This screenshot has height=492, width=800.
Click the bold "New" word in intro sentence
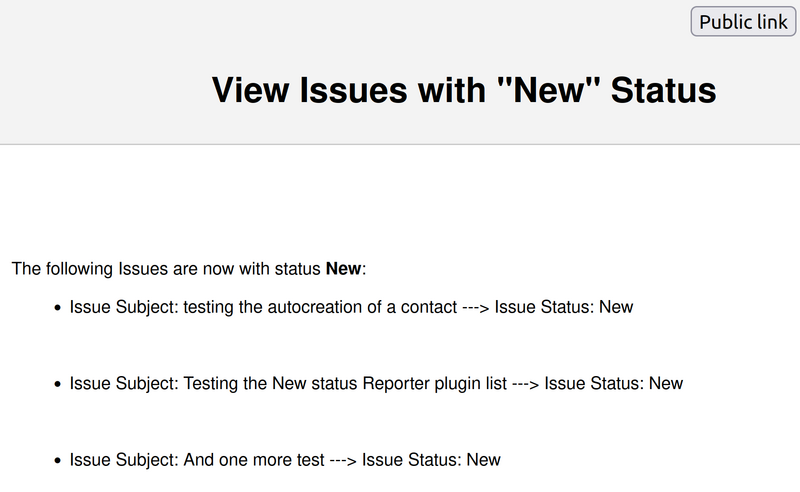tap(344, 269)
